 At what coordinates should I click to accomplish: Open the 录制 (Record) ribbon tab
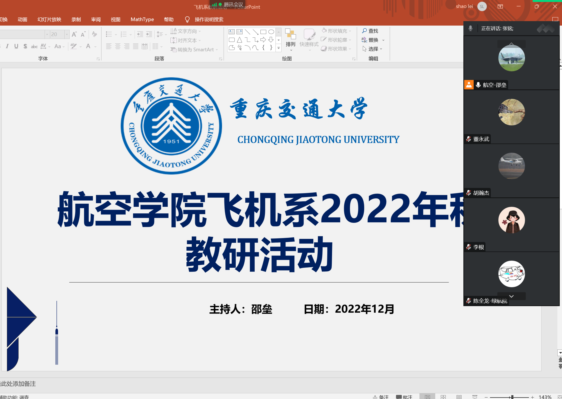(76, 19)
